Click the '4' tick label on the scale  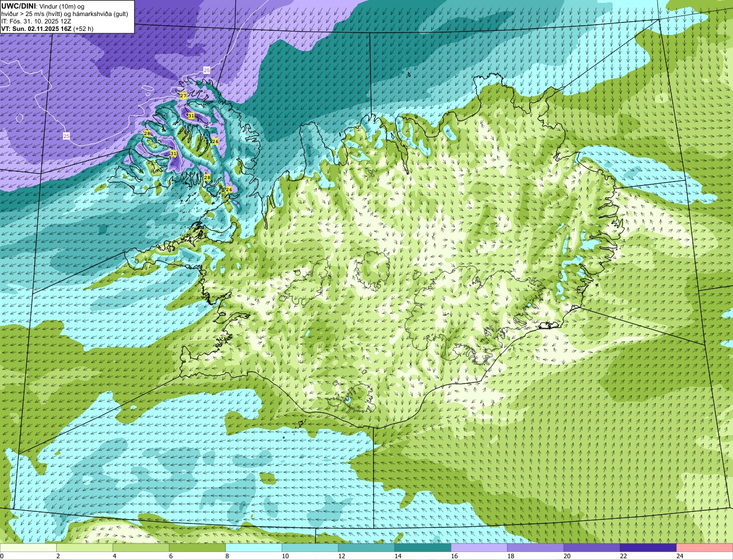pyautogui.click(x=114, y=555)
